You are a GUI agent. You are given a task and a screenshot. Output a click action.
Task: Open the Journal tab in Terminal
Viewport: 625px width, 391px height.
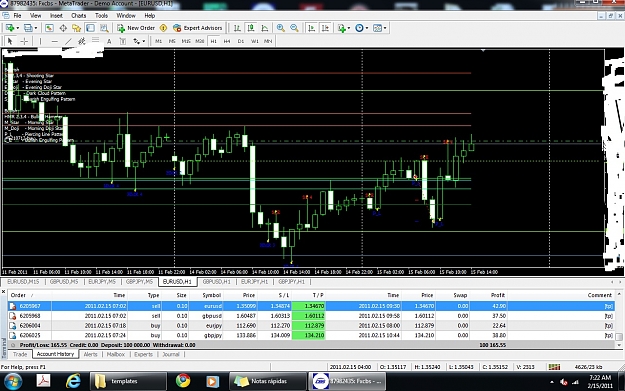[x=171, y=354]
